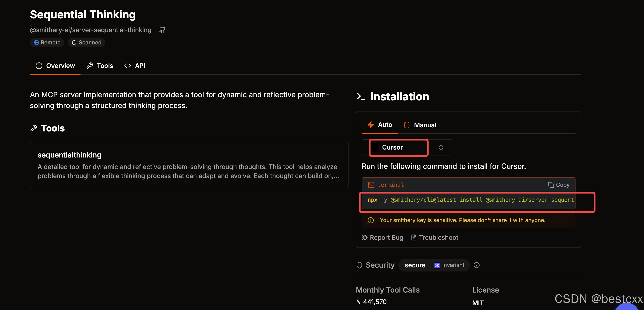This screenshot has height=310, width=644.
Task: Click the terminal icon in the code header
Action: (x=371, y=185)
